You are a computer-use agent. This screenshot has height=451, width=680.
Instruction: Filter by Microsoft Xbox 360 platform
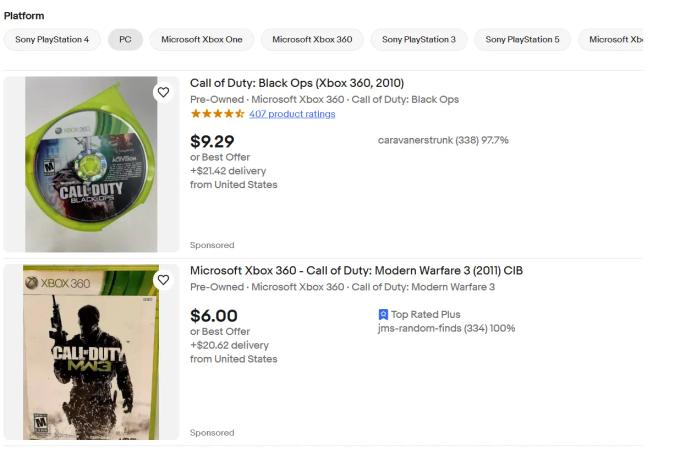point(312,40)
